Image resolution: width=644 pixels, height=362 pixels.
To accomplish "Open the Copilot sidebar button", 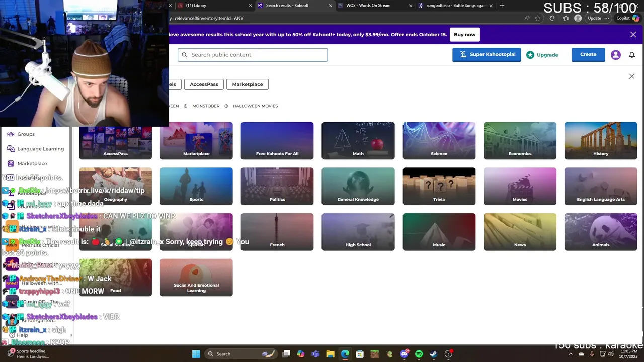I will [628, 18].
